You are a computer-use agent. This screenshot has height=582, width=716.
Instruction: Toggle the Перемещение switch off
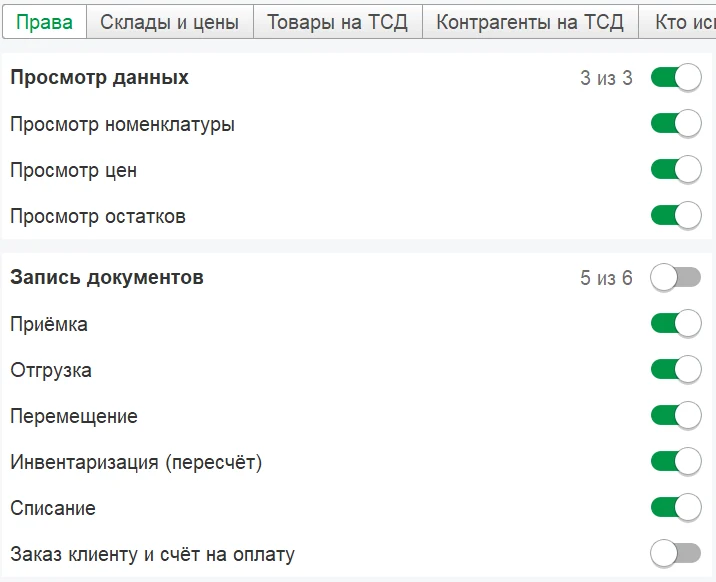pyautogui.click(x=676, y=416)
